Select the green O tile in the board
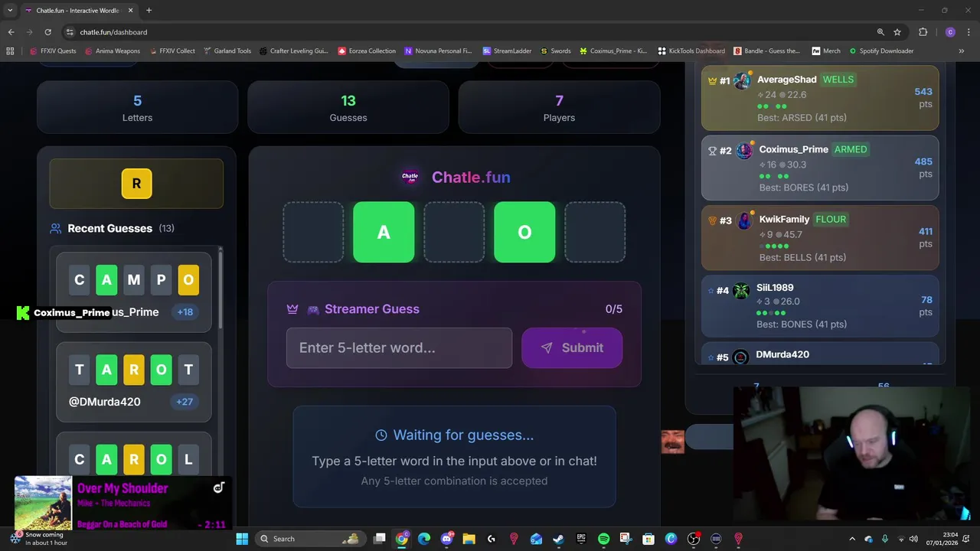The height and width of the screenshot is (551, 980). (x=524, y=232)
